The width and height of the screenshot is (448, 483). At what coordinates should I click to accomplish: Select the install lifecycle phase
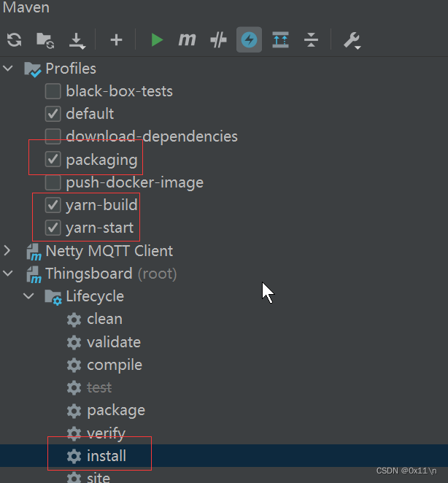point(107,456)
